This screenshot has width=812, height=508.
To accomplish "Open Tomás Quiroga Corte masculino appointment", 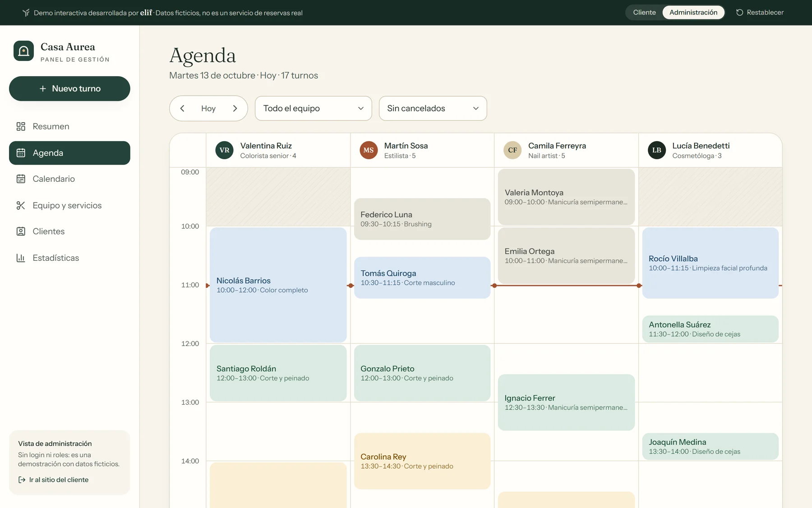I will point(422,277).
